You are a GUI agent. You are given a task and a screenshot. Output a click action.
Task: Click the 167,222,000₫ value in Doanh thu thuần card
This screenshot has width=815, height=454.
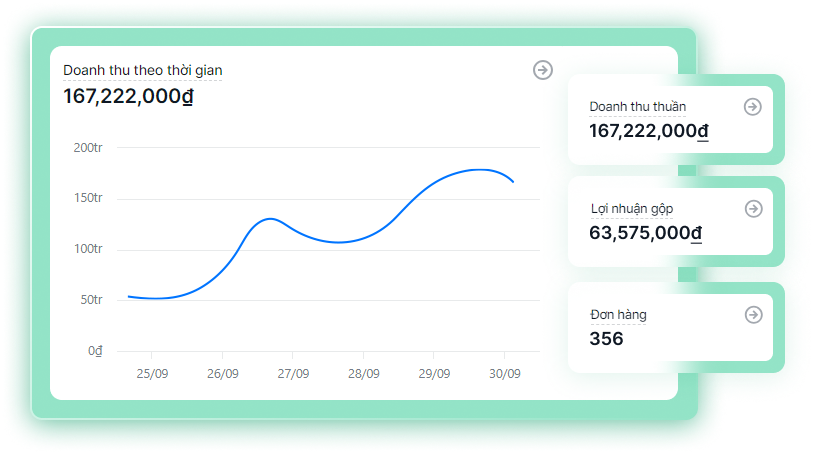click(x=648, y=131)
